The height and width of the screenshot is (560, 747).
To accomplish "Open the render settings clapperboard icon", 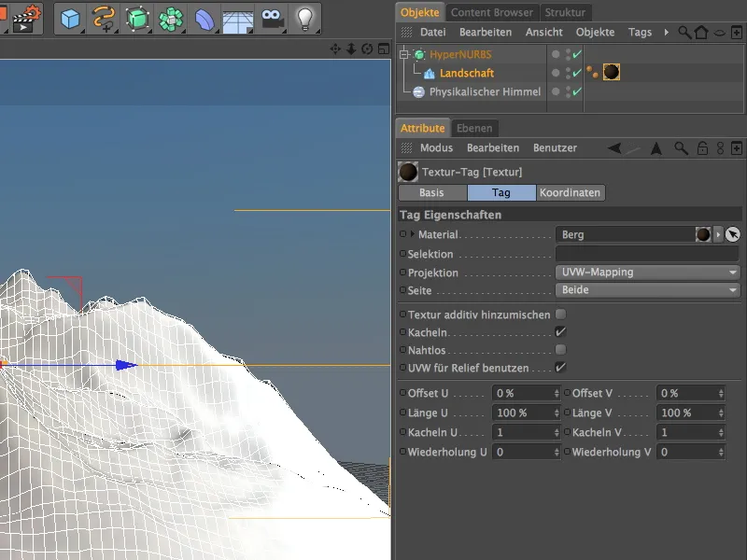I will coord(26,19).
